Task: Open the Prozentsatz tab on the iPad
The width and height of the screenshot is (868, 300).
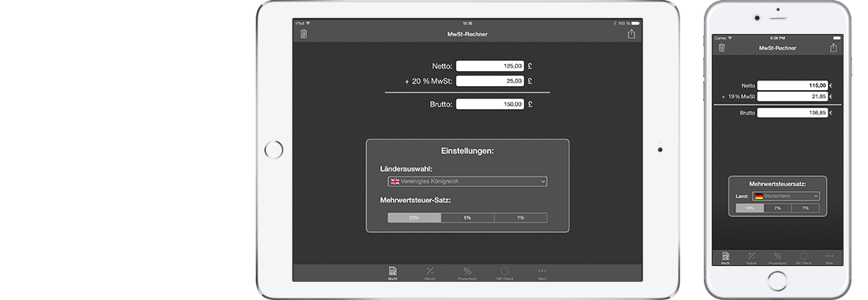Action: pos(467,273)
